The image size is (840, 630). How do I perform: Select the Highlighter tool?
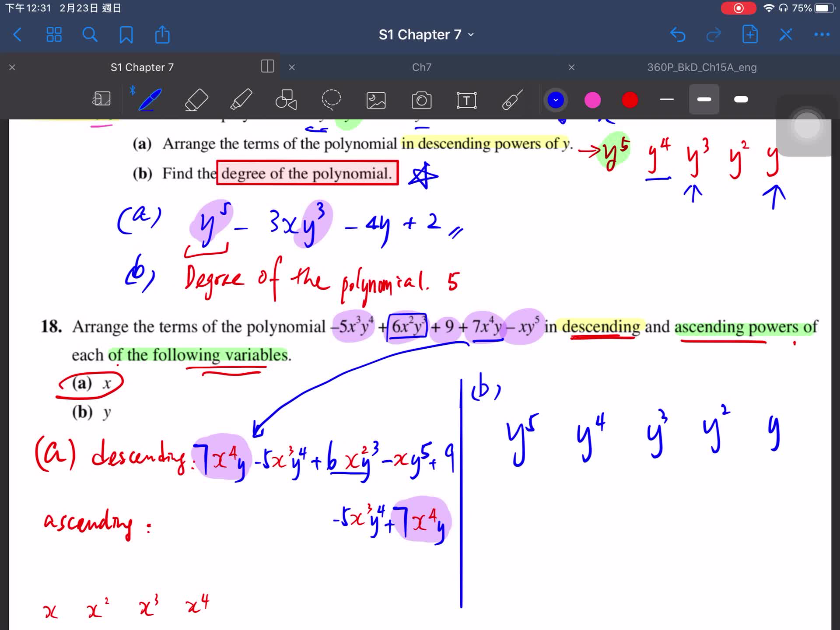241,100
